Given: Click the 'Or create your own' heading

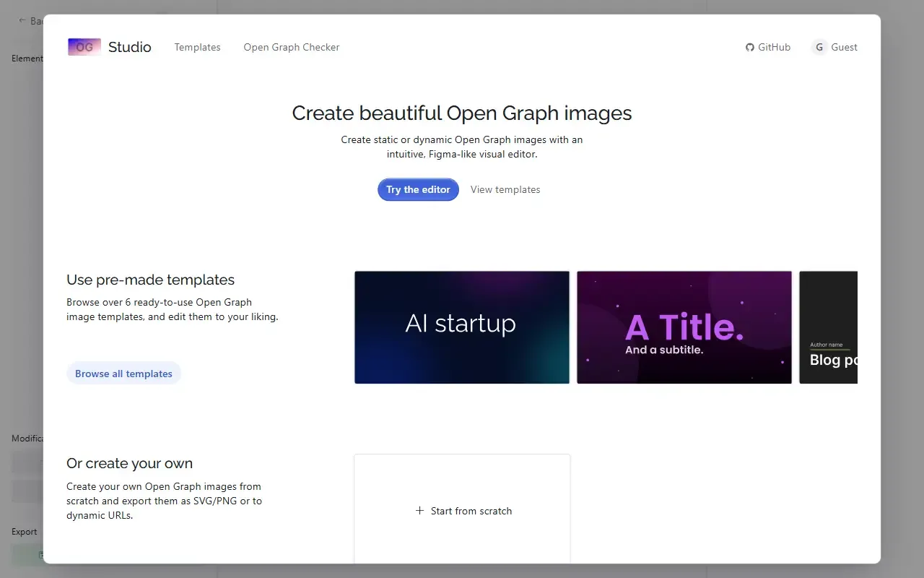Looking at the screenshot, I should [129, 463].
